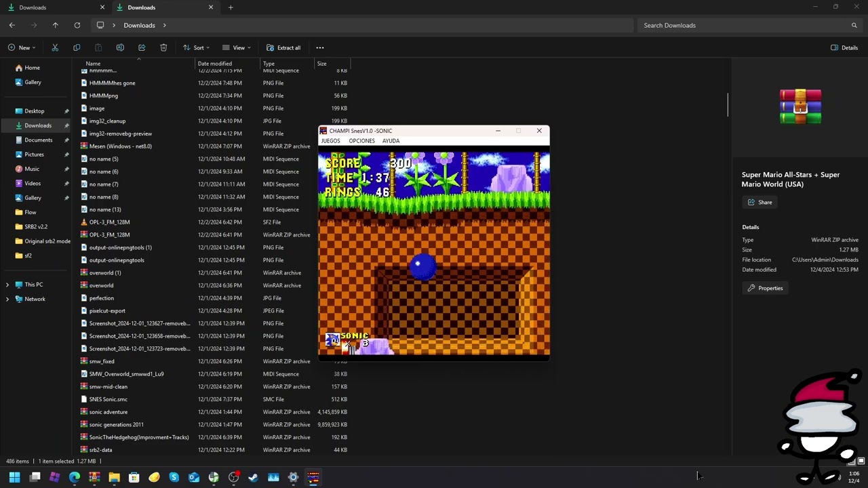This screenshot has width=868, height=488.
Task: Open OBS Studio taskbar icon with red badge
Action: [234, 477]
